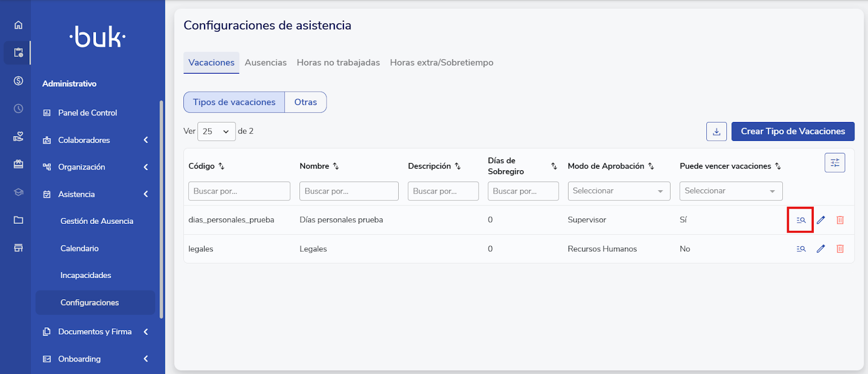Viewport: 868px width, 374px height.
Task: Open the Vacaciones tab
Action: pyautogui.click(x=211, y=62)
